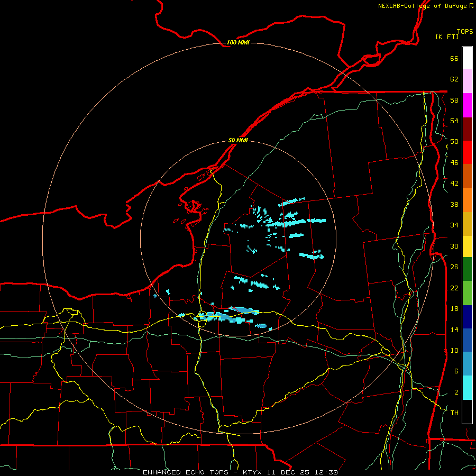The width and height of the screenshot is (476, 476).
Task: Select the TOPS legend heading
Action: coord(465,32)
